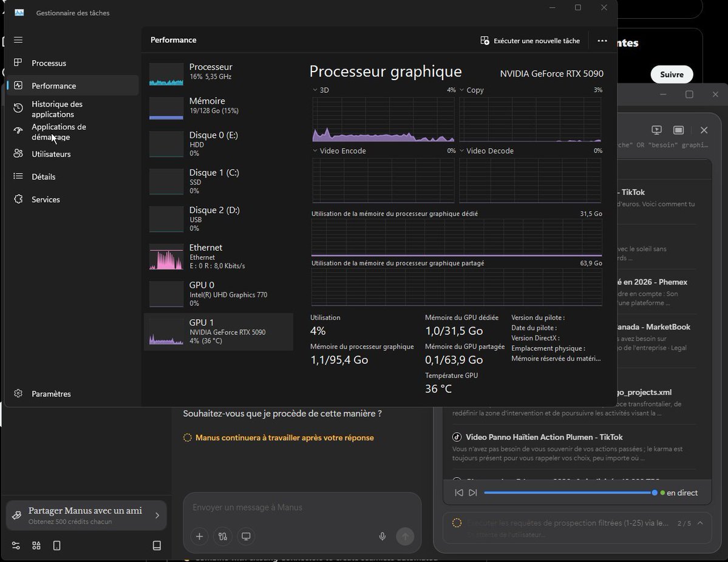Select the Mémoire performance entry
Image resolution: width=728 pixels, height=562 pixels.
point(219,107)
